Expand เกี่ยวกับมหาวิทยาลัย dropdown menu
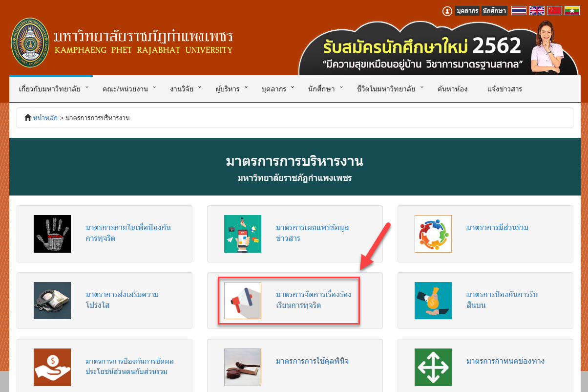588x392 pixels. coord(53,89)
